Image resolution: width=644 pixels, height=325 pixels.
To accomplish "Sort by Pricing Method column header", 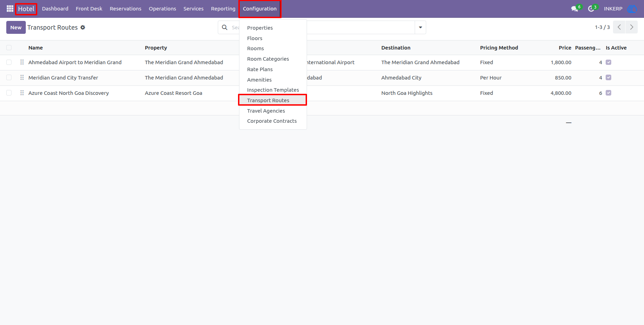I will pos(499,48).
